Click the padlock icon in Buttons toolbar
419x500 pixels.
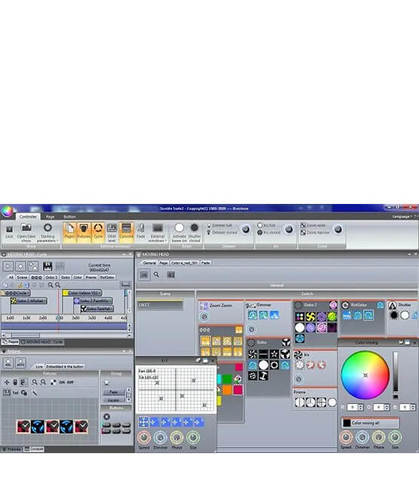pyautogui.click(x=15, y=382)
